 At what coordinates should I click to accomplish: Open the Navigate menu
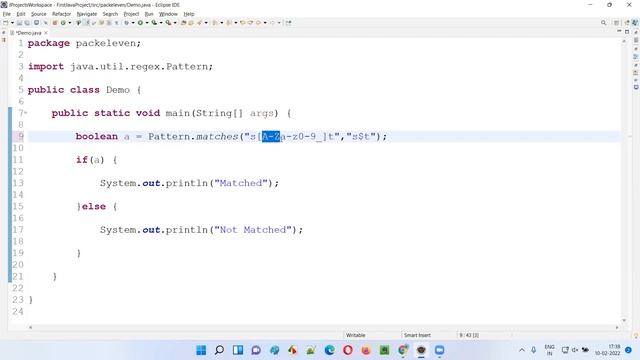click(87, 14)
